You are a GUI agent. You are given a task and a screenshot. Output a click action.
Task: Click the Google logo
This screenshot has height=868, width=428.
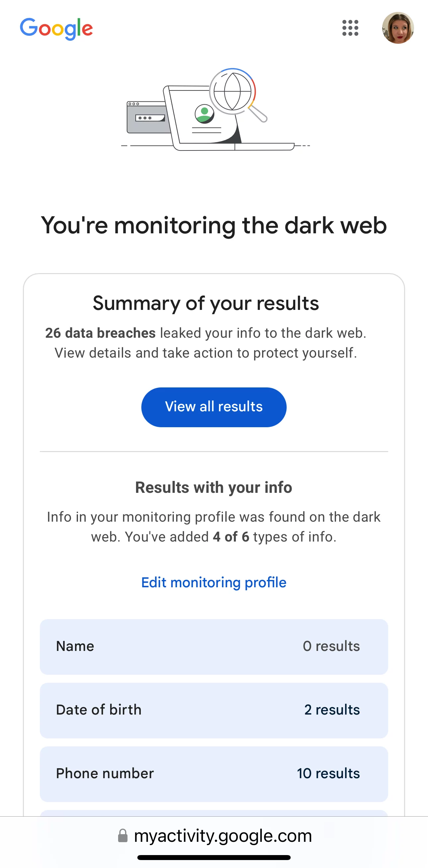tap(56, 29)
